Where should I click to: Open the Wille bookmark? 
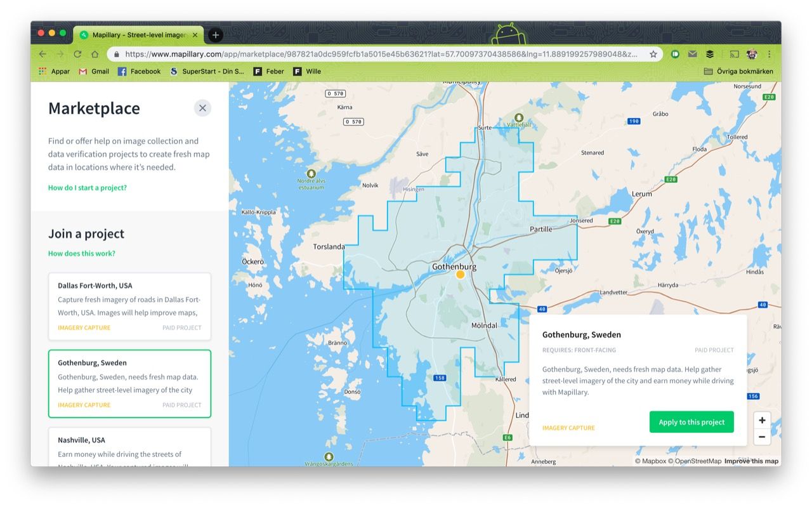(x=307, y=72)
